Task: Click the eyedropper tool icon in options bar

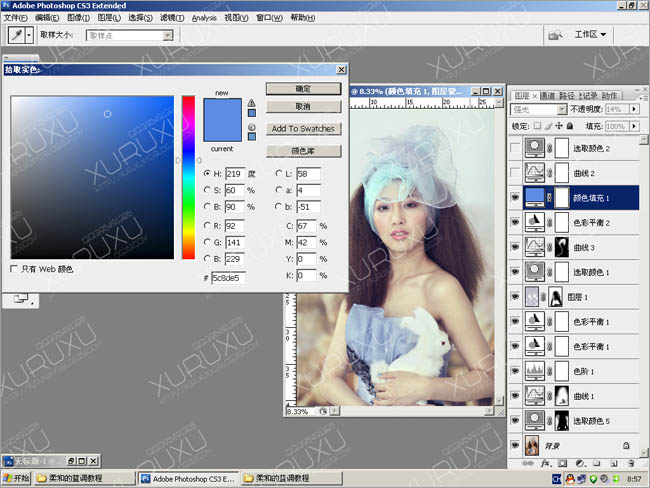Action: pyautogui.click(x=16, y=34)
